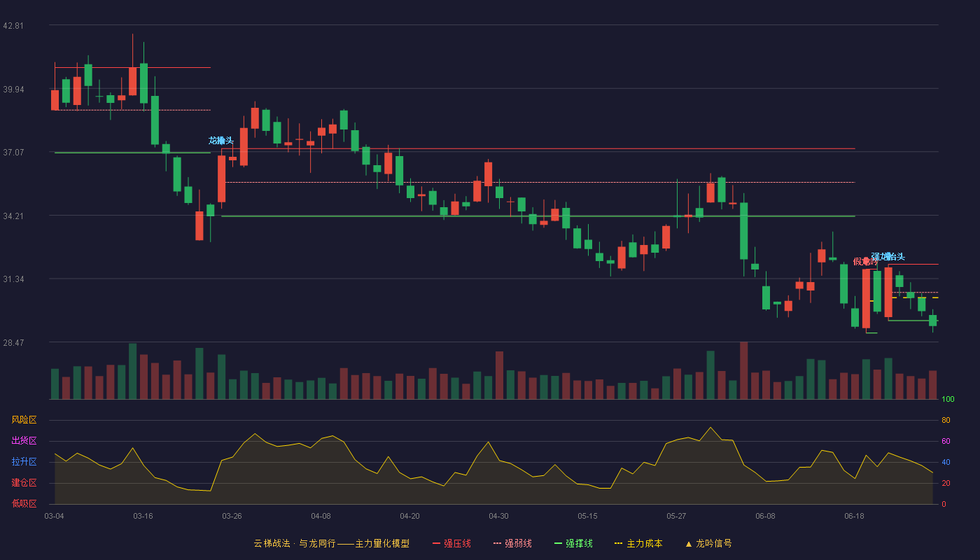
Task: Click the 出货区 zone label
Action: [24, 441]
